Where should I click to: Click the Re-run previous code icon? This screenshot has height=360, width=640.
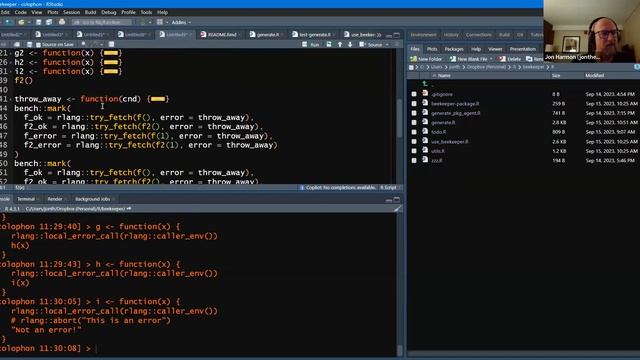pos(329,44)
